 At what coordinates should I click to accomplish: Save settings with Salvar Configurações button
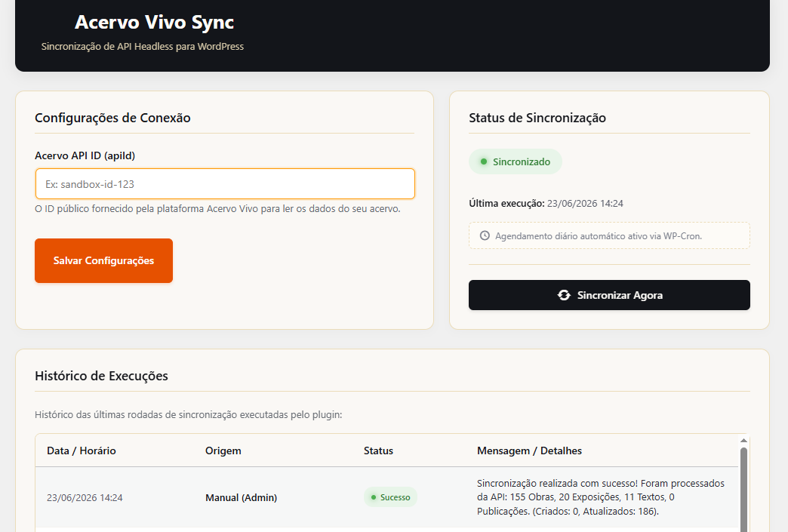103,261
